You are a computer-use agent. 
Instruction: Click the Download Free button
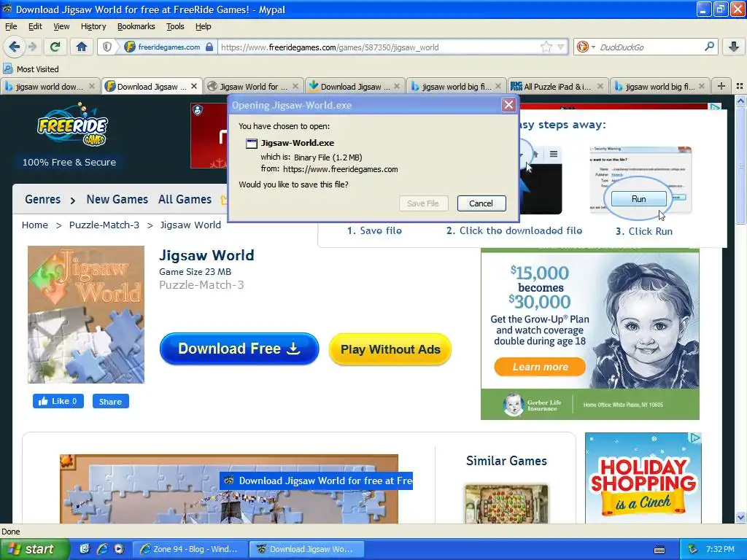239,349
